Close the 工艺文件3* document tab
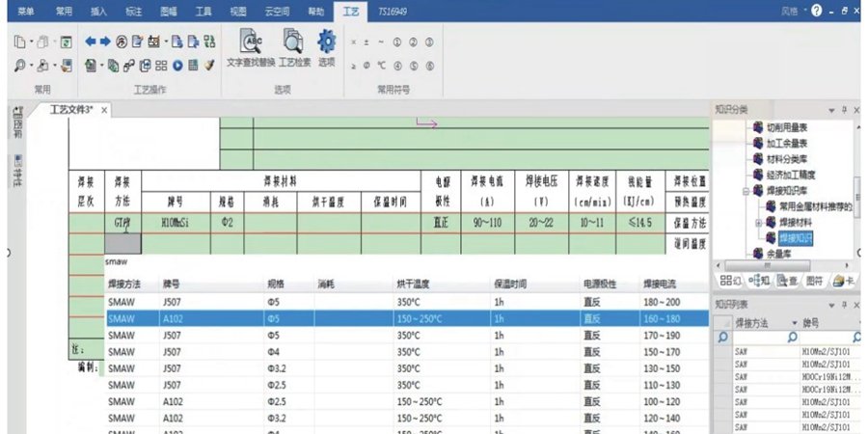 (104, 110)
